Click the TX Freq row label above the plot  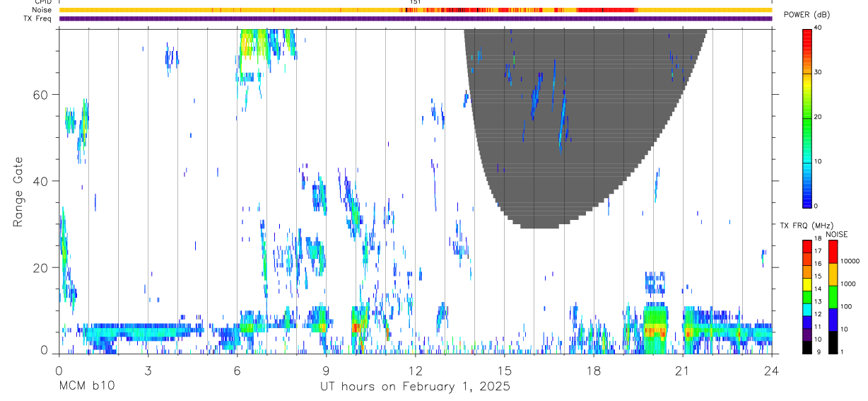click(37, 18)
